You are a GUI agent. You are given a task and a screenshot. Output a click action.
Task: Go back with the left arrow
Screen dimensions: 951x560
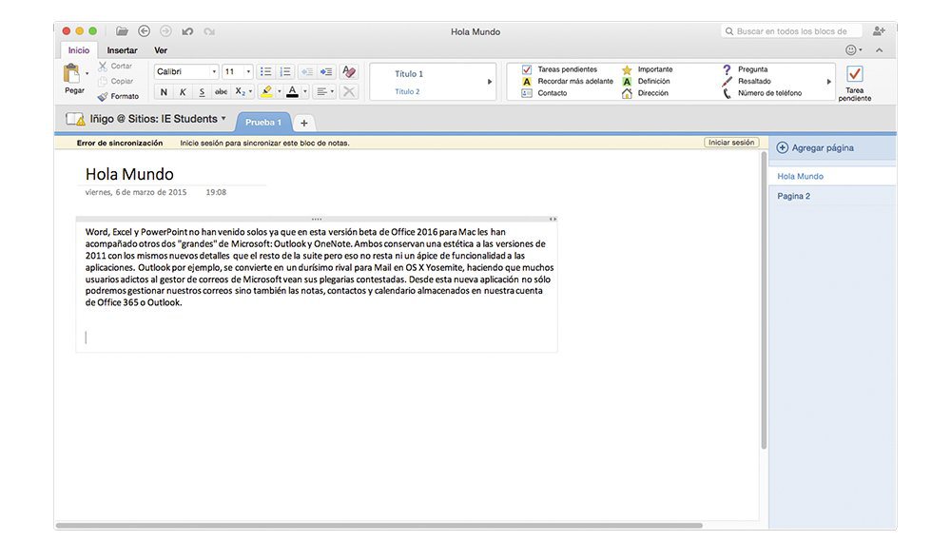[144, 31]
